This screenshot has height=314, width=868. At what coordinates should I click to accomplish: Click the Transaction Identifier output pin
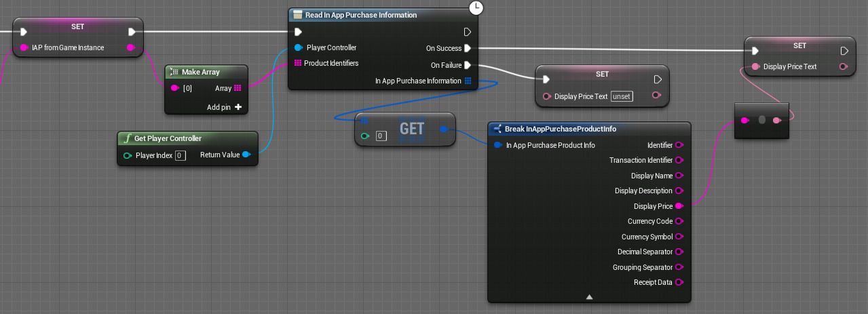(679, 161)
